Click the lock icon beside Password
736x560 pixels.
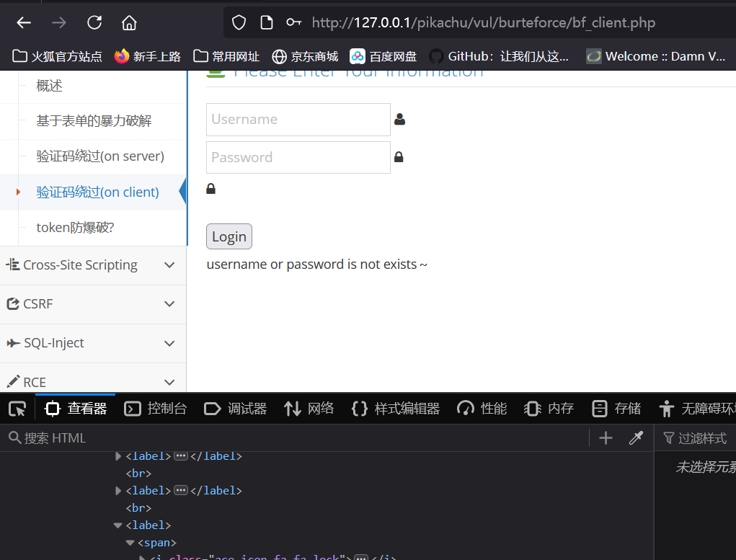[x=399, y=157]
